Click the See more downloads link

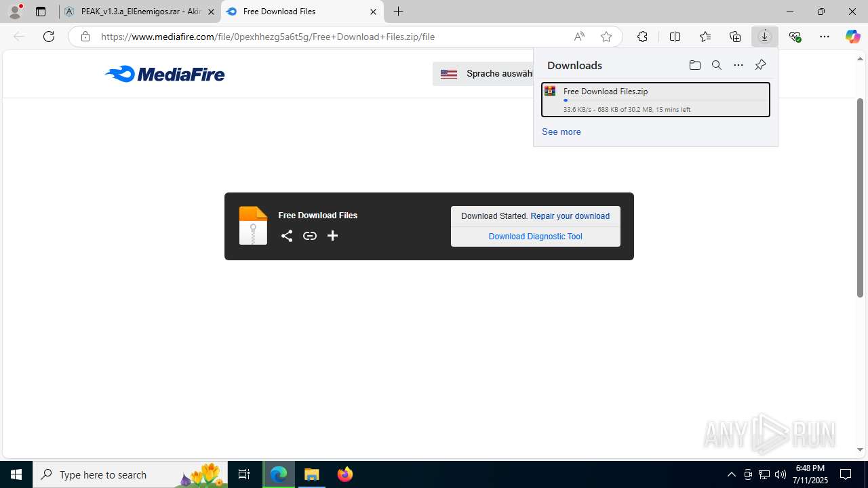click(561, 131)
